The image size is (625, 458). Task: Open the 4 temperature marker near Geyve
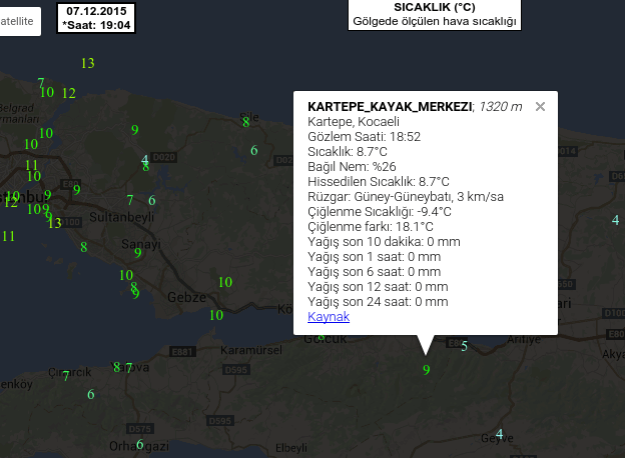500,434
